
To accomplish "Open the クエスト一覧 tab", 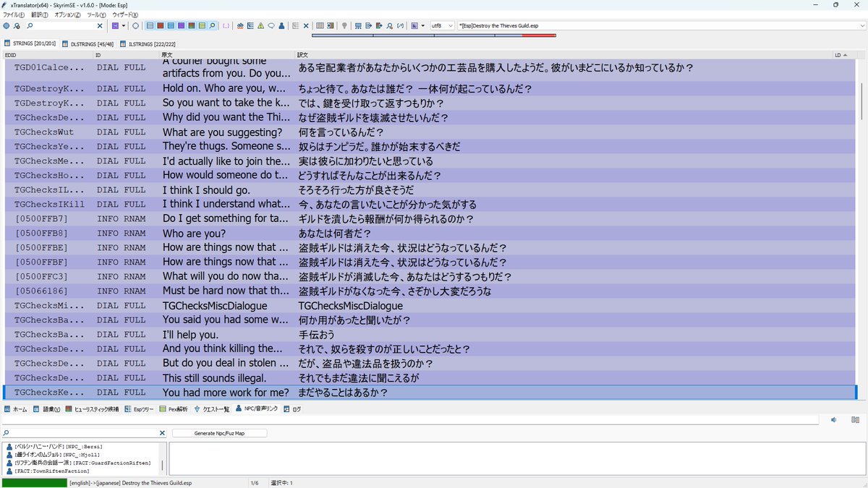I will click(212, 409).
